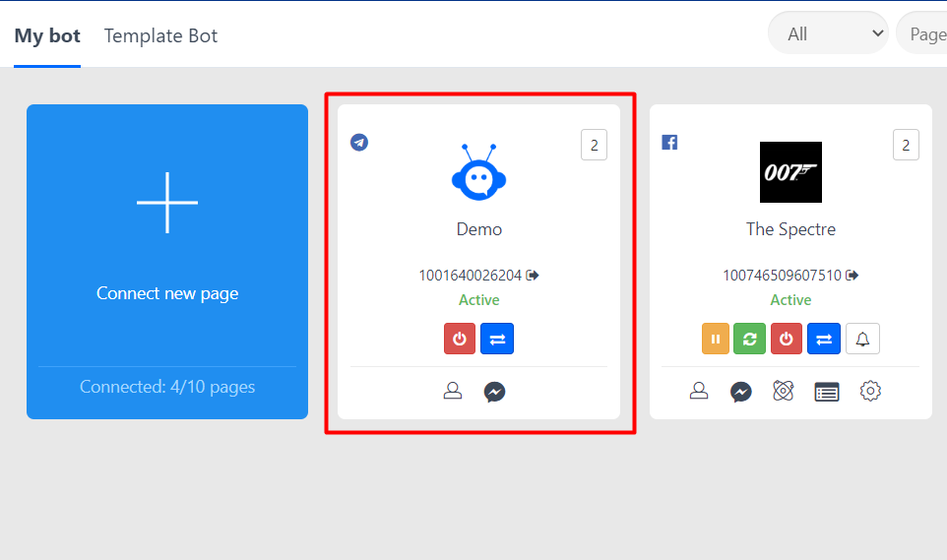
Task: Open the Demo bot name
Action: coord(479,229)
